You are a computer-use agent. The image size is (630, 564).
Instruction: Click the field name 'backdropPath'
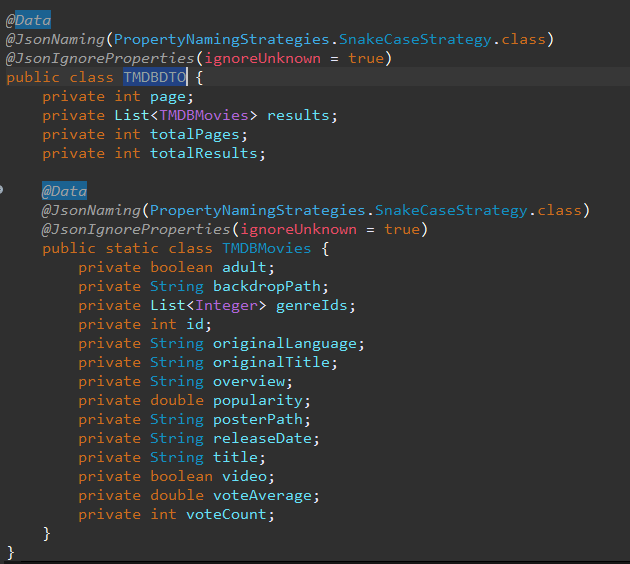pyautogui.click(x=267, y=286)
